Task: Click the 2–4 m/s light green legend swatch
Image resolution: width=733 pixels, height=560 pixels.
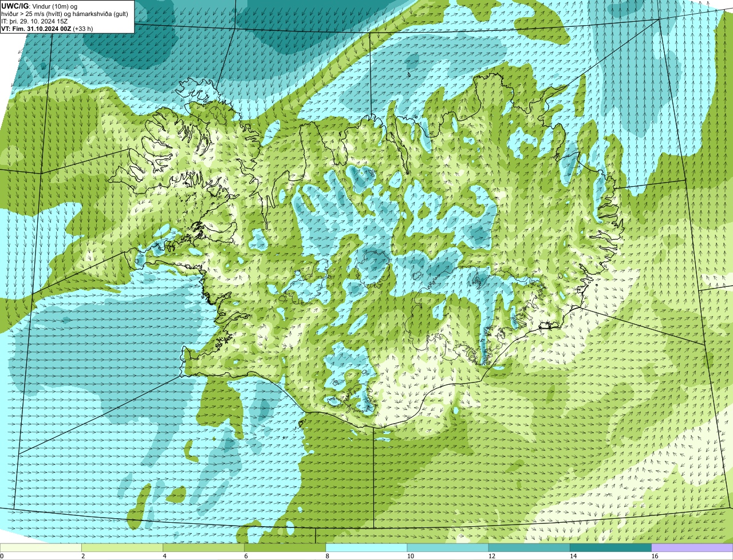Action: click(123, 547)
